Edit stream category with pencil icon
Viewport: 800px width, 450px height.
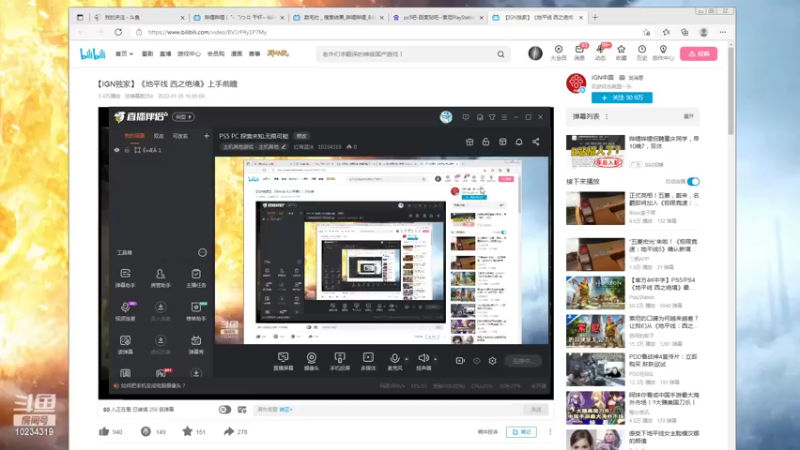284,147
